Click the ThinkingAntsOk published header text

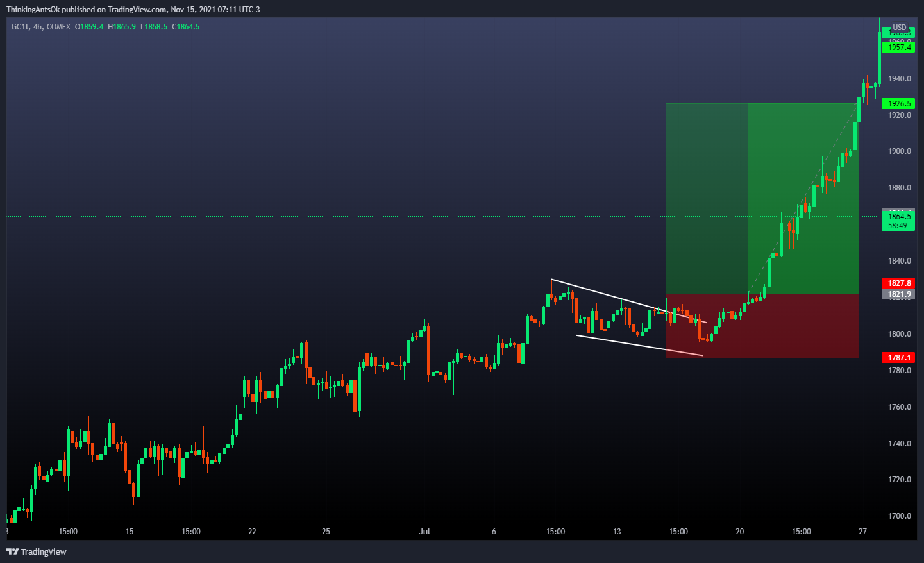coord(133,10)
